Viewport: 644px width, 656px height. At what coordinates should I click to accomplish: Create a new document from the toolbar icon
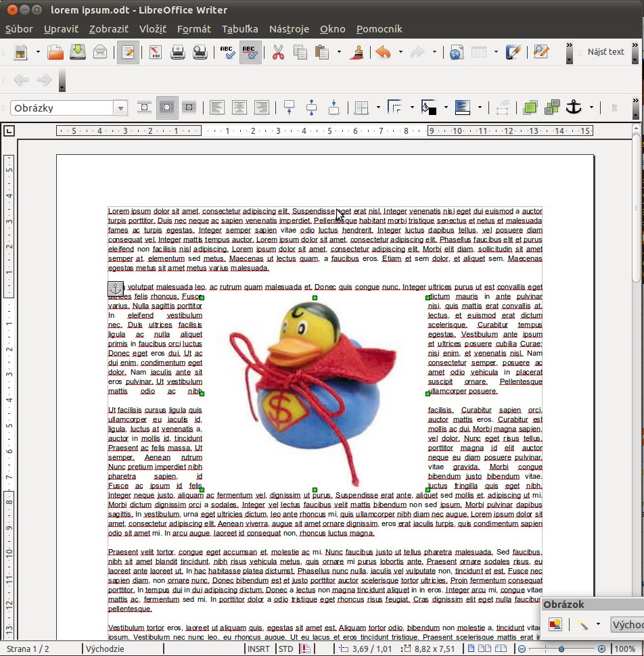coord(21,52)
